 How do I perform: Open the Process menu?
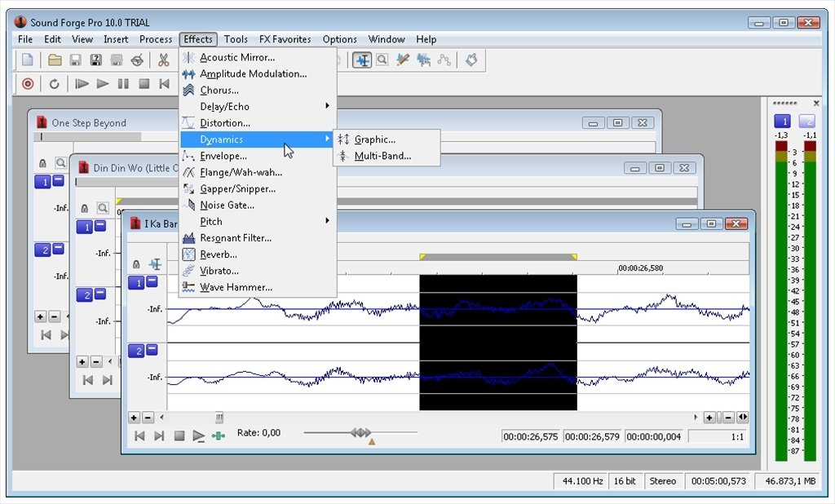tap(156, 39)
